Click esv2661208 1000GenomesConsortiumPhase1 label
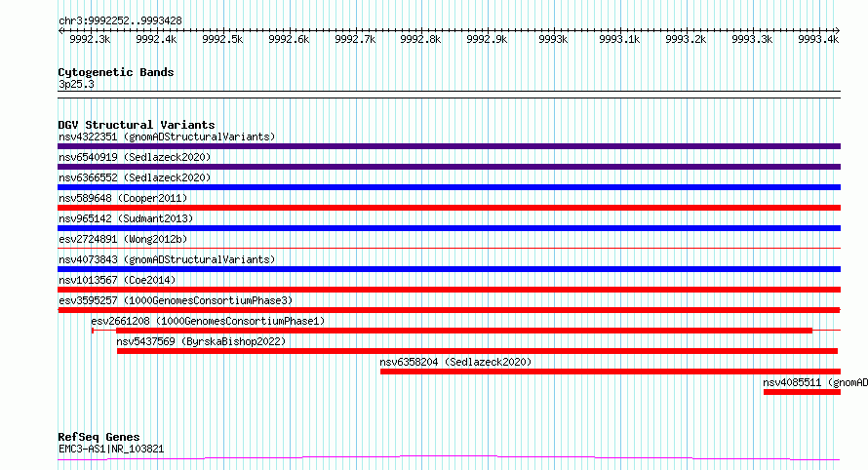 (208, 321)
